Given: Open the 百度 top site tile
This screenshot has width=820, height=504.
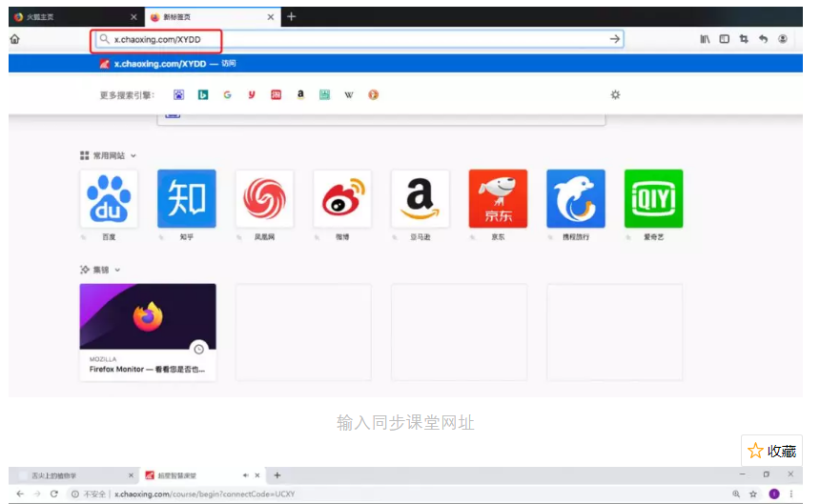Looking at the screenshot, I should [109, 200].
